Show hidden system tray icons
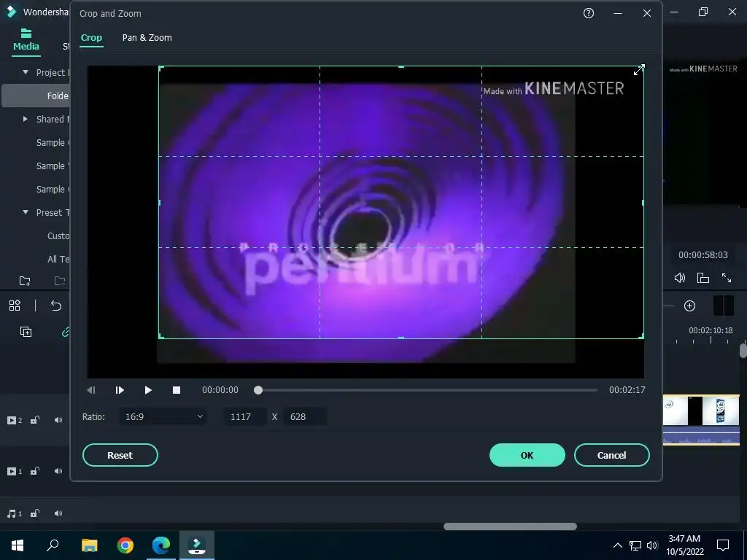747x560 pixels. (x=617, y=545)
